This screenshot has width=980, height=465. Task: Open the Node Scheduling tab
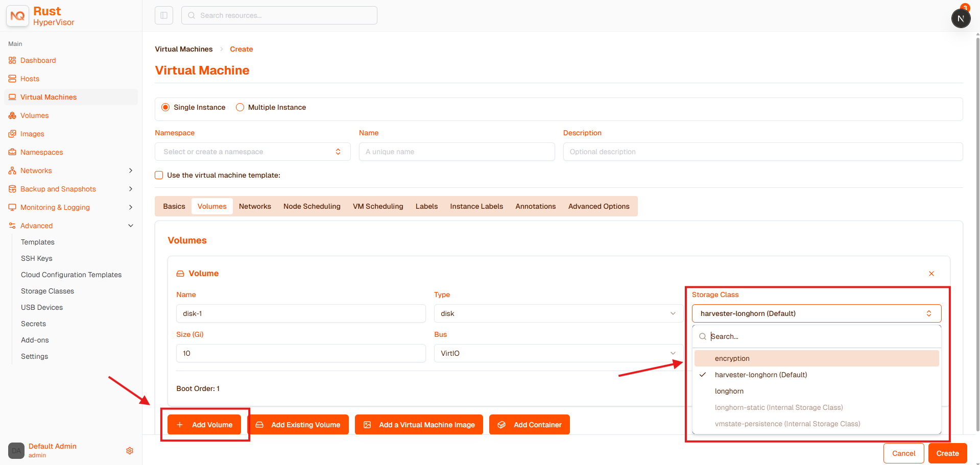point(312,206)
